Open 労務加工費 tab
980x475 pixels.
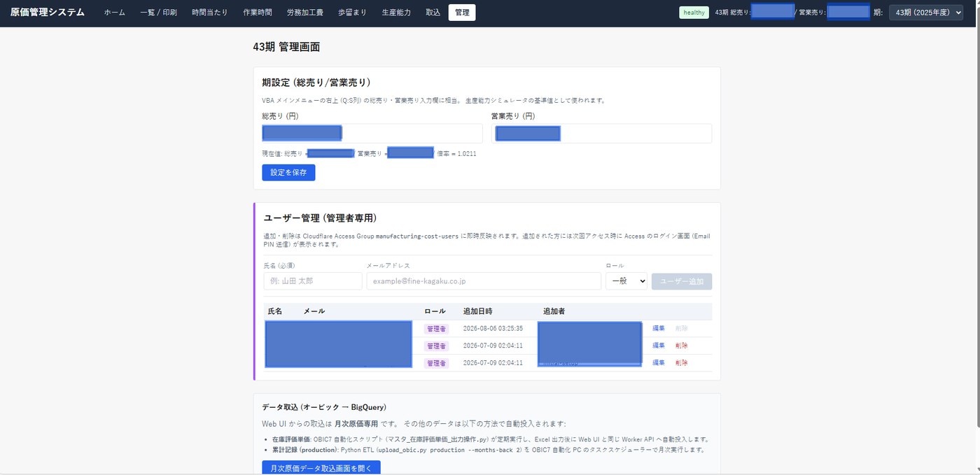304,13
